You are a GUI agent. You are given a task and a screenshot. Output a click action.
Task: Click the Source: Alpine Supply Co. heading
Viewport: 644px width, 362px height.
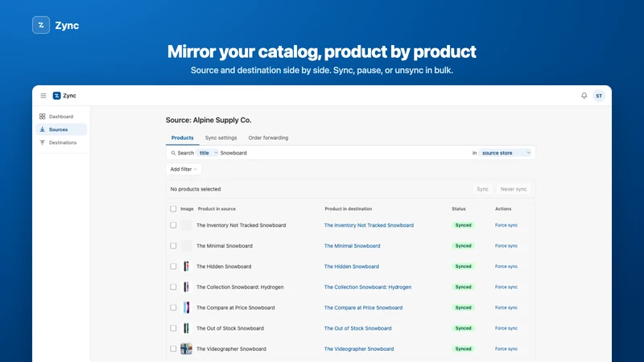[208, 120]
